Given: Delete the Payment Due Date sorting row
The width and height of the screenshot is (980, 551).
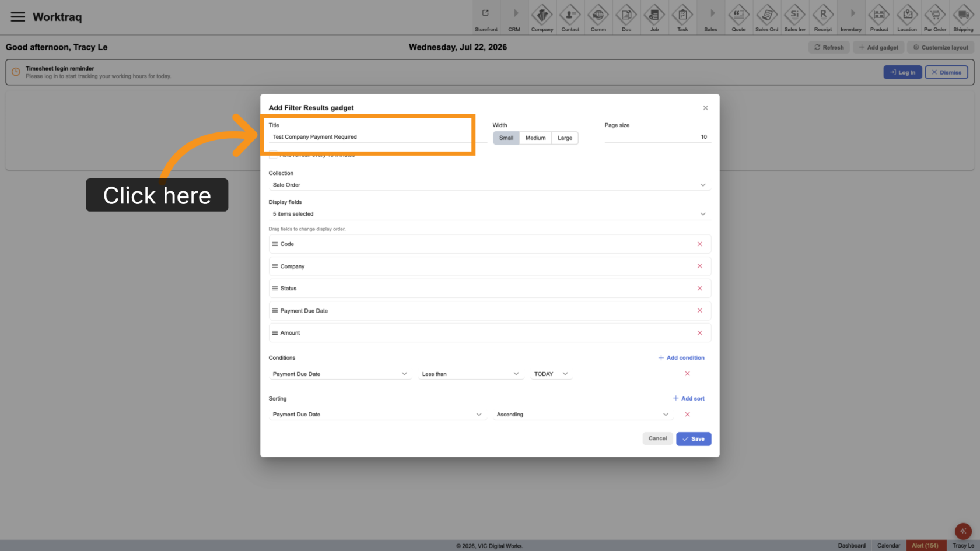Looking at the screenshot, I should coord(687,415).
